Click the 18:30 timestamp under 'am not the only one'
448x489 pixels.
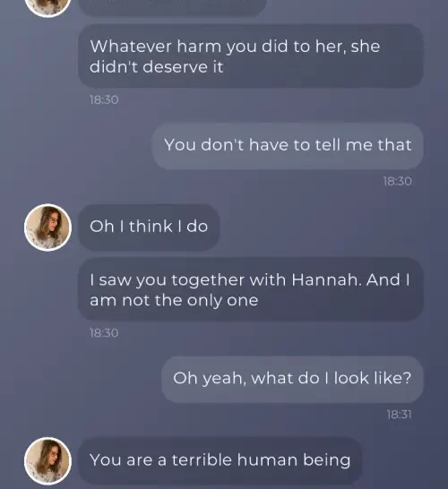pos(104,333)
